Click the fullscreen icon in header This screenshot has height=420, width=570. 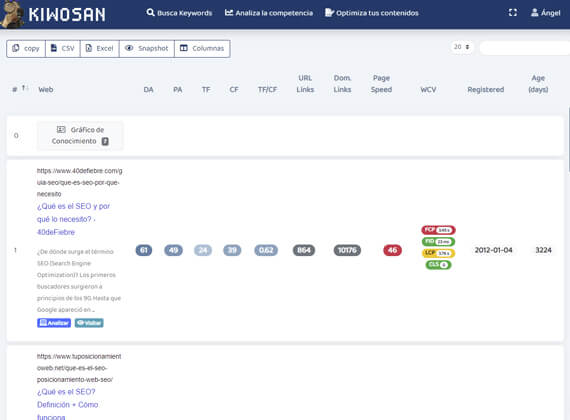coord(513,13)
